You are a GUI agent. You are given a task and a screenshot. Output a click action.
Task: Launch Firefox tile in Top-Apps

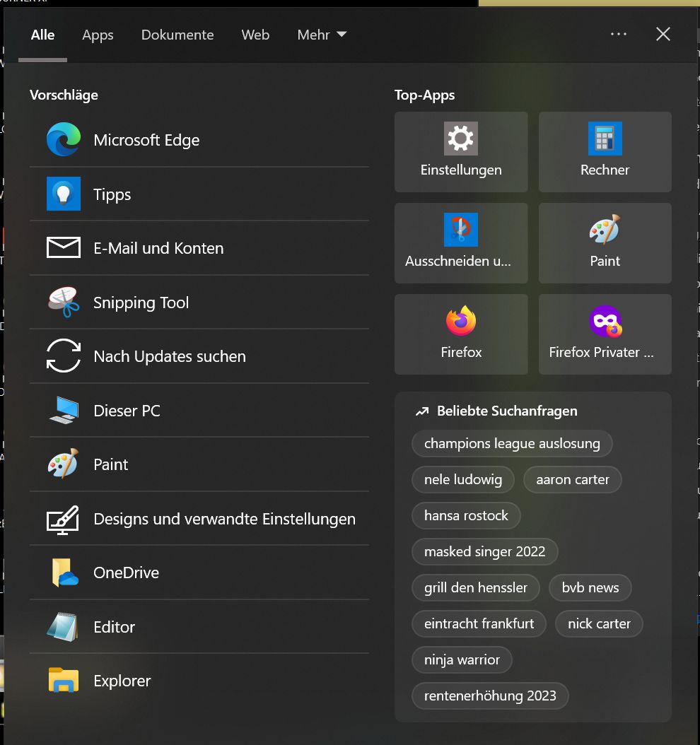[461, 334]
